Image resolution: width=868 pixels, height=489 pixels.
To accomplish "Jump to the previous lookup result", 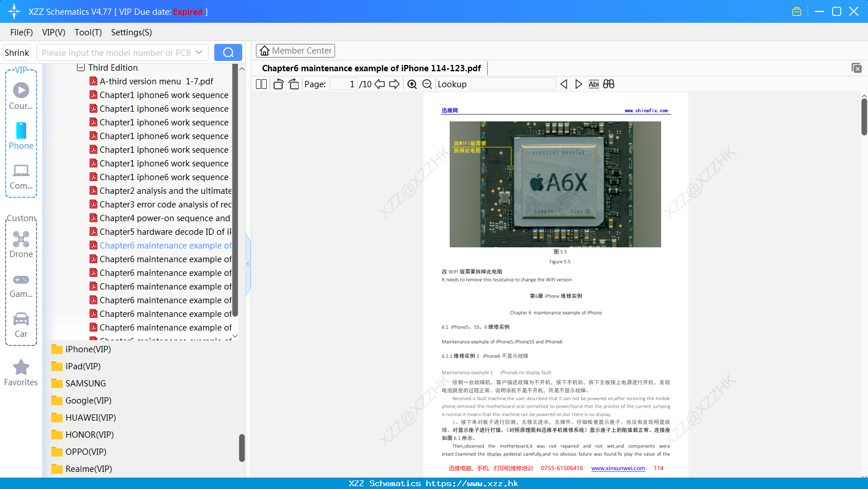I will click(564, 84).
